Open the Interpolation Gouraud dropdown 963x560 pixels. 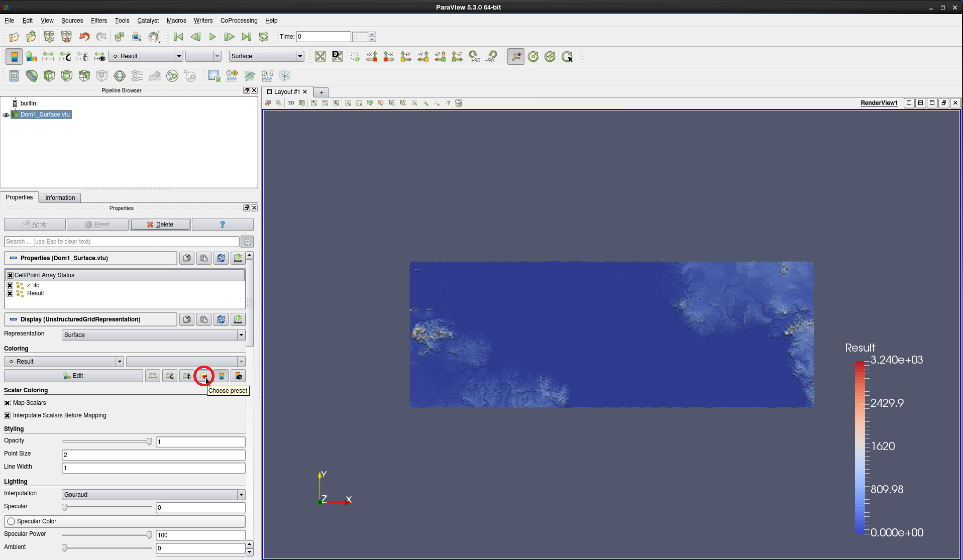(153, 495)
